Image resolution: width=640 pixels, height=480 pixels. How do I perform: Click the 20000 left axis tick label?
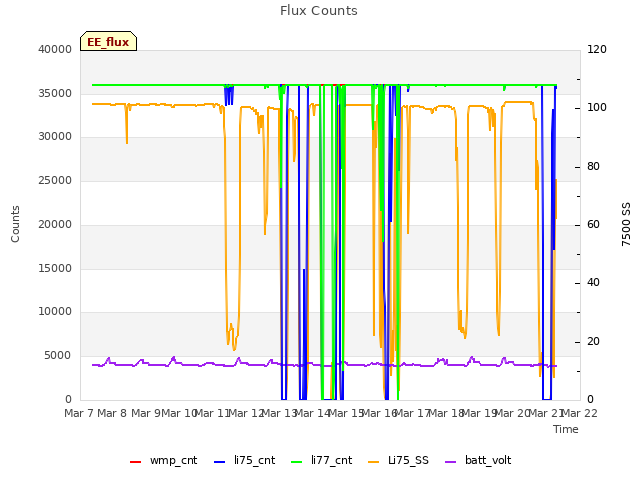point(55,224)
